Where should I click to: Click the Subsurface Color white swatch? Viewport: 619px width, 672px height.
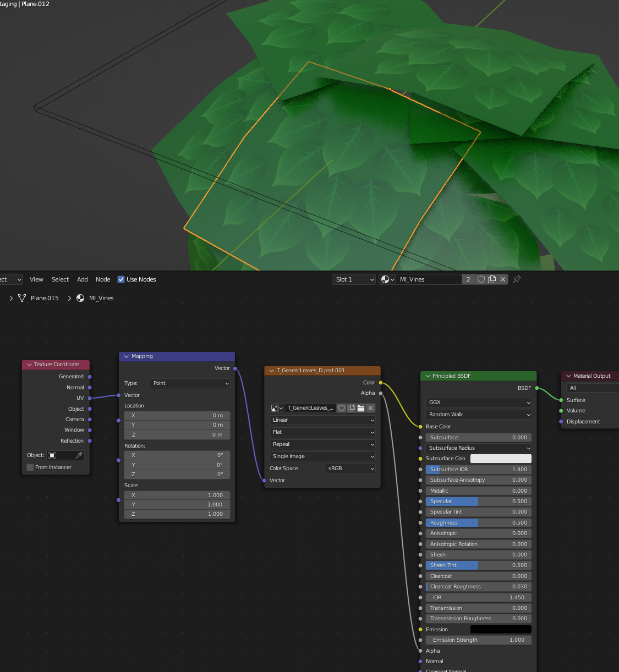501,459
